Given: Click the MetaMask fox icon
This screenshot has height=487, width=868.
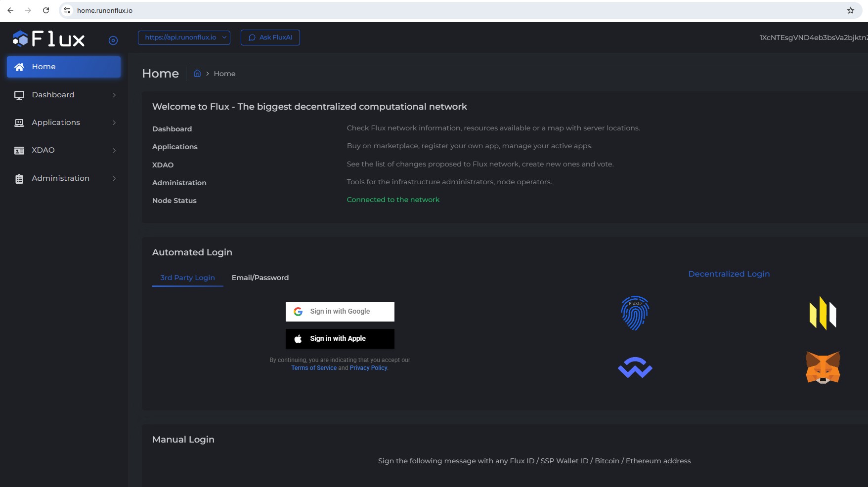Looking at the screenshot, I should 823,367.
